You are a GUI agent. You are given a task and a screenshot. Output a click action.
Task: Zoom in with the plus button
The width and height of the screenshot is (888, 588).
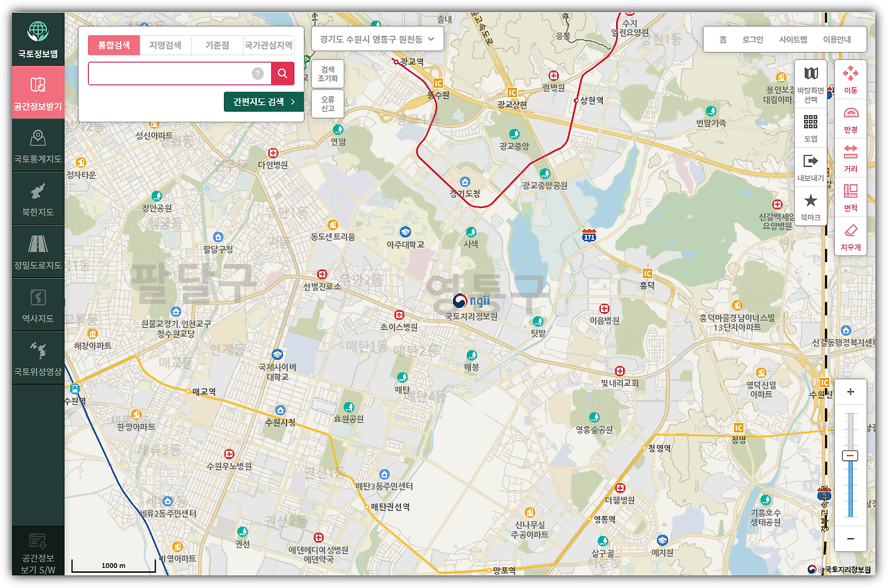pos(851,392)
